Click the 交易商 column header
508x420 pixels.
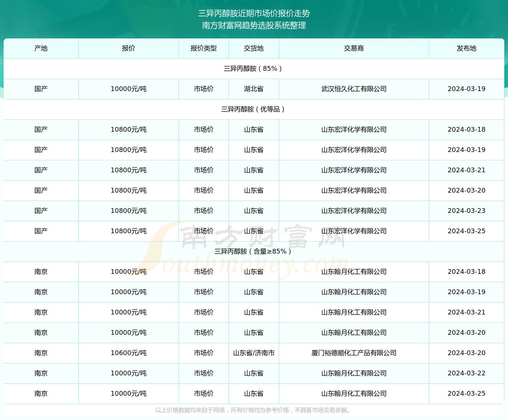[354, 48]
